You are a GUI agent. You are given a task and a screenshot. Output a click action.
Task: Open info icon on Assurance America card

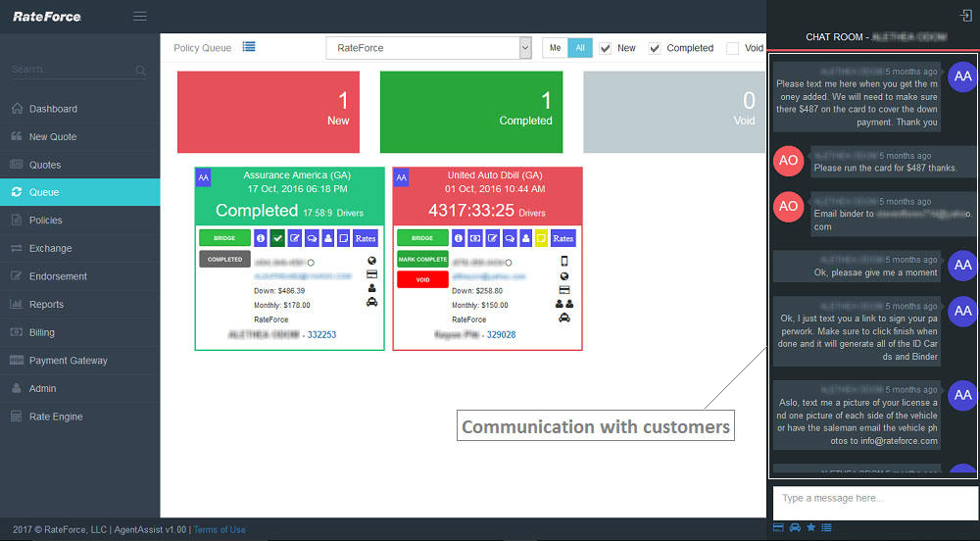pyautogui.click(x=261, y=238)
